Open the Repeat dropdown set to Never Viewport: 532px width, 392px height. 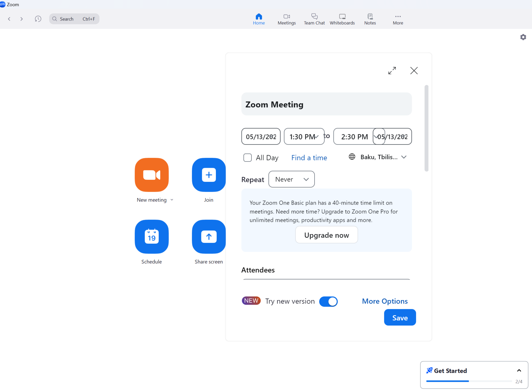click(x=291, y=179)
